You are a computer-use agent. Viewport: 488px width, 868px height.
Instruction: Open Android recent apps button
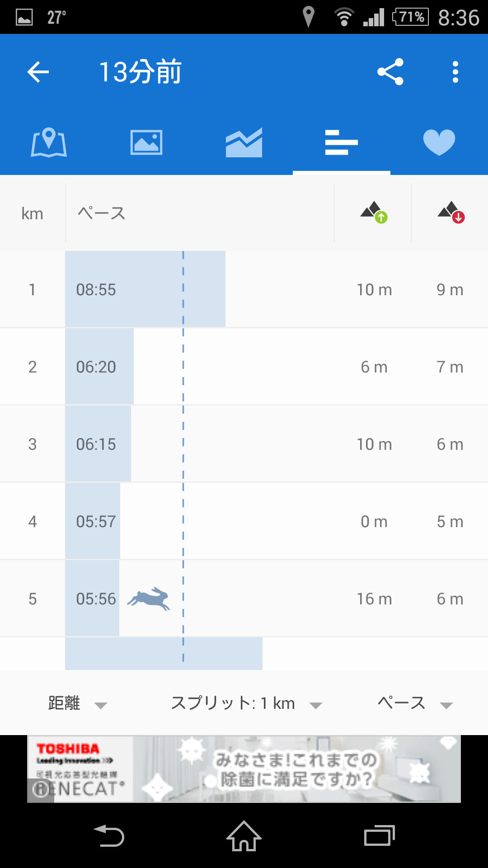click(x=380, y=836)
